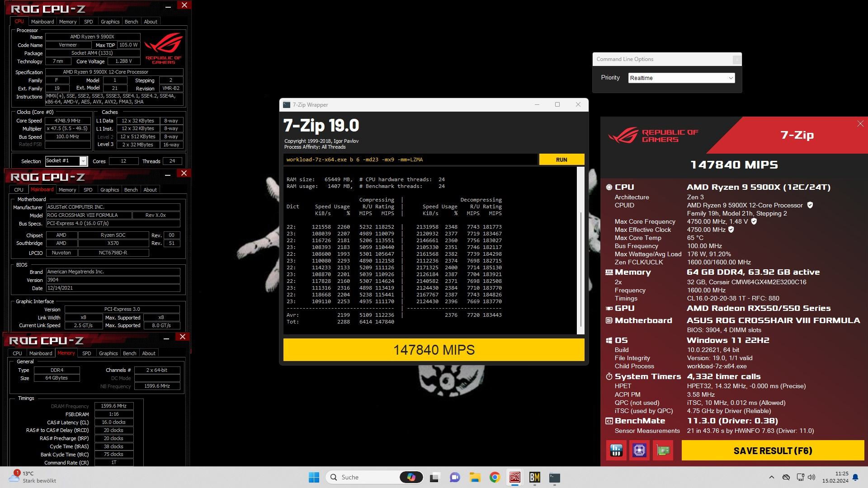Click the AMD Ryzen 9 5900X Name field

(x=92, y=37)
